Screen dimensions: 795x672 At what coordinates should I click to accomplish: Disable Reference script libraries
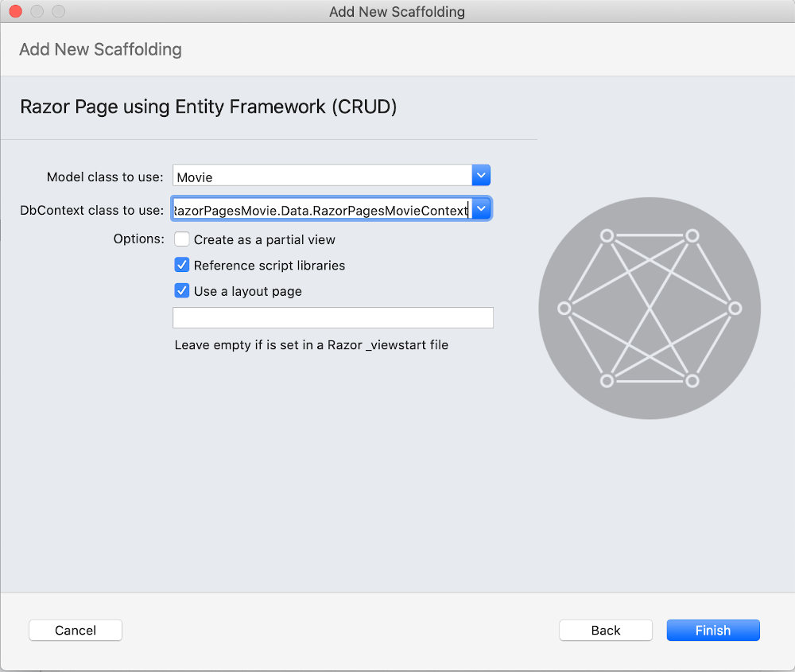[181, 265]
